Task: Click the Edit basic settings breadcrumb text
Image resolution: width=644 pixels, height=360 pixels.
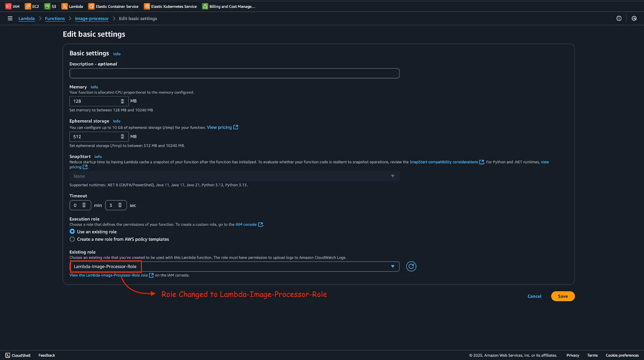Action: pyautogui.click(x=138, y=19)
